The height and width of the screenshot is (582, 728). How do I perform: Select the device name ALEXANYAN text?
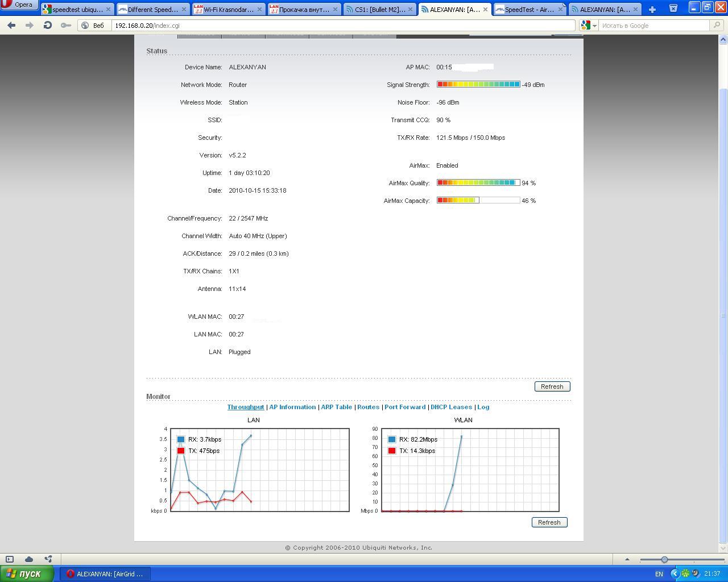[247, 67]
